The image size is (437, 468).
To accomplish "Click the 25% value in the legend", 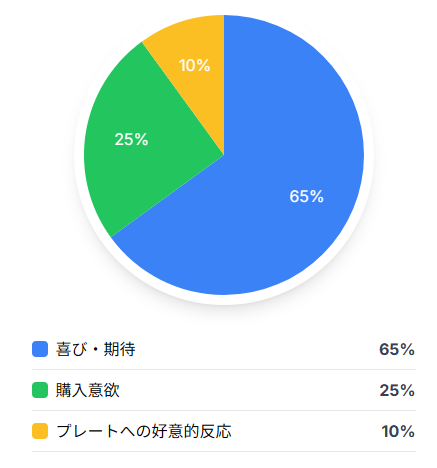I will 397,390.
